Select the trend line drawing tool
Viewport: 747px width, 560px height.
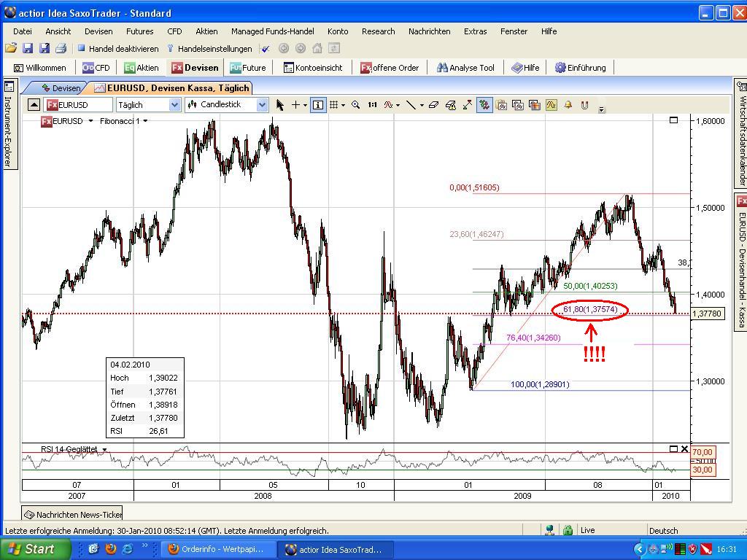tap(410, 104)
